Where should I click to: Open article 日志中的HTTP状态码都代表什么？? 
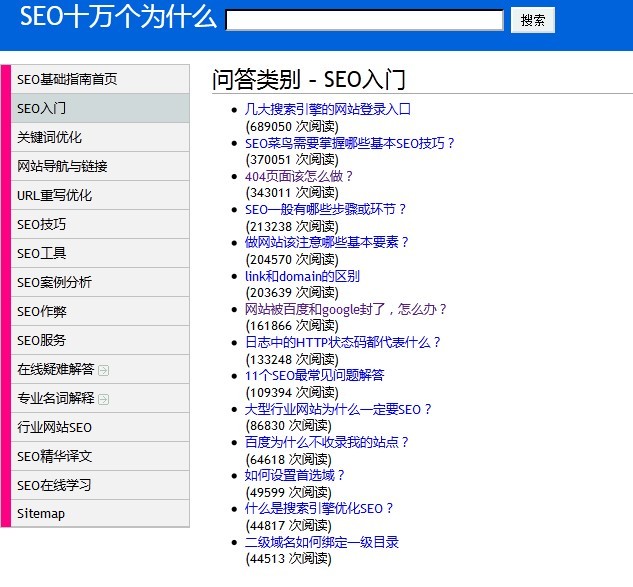click(x=342, y=342)
